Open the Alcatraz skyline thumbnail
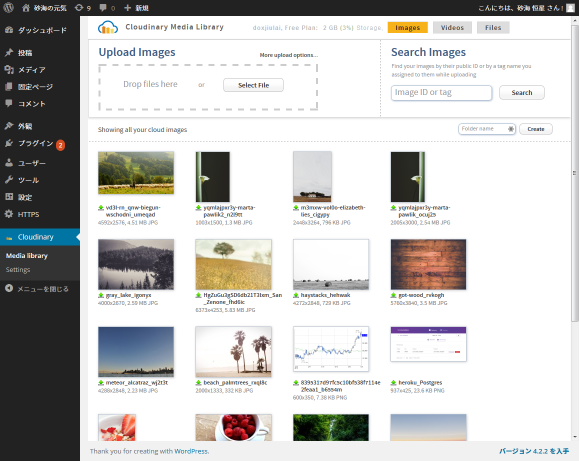Screen dimensions: 579x461 [136, 352]
